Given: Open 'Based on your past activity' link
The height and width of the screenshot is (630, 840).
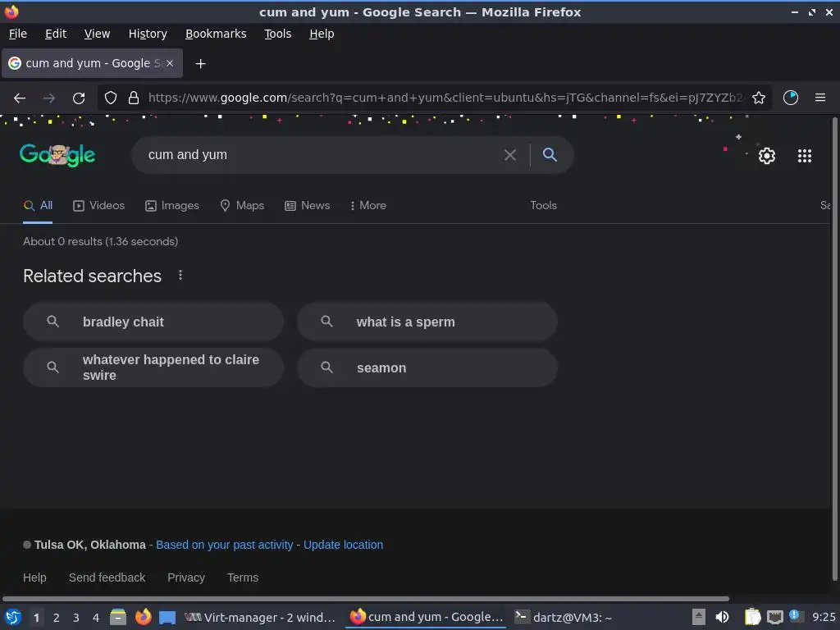Looking at the screenshot, I should pyautogui.click(x=225, y=545).
